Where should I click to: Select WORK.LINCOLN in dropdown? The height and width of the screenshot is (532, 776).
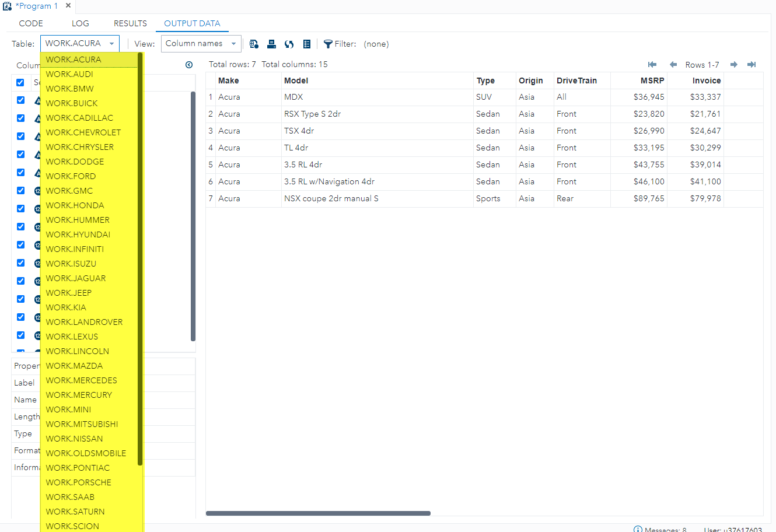pyautogui.click(x=89, y=351)
